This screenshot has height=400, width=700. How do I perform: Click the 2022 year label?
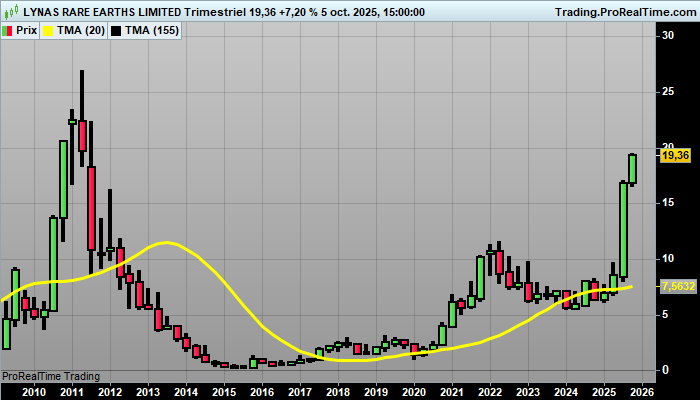[x=490, y=392]
